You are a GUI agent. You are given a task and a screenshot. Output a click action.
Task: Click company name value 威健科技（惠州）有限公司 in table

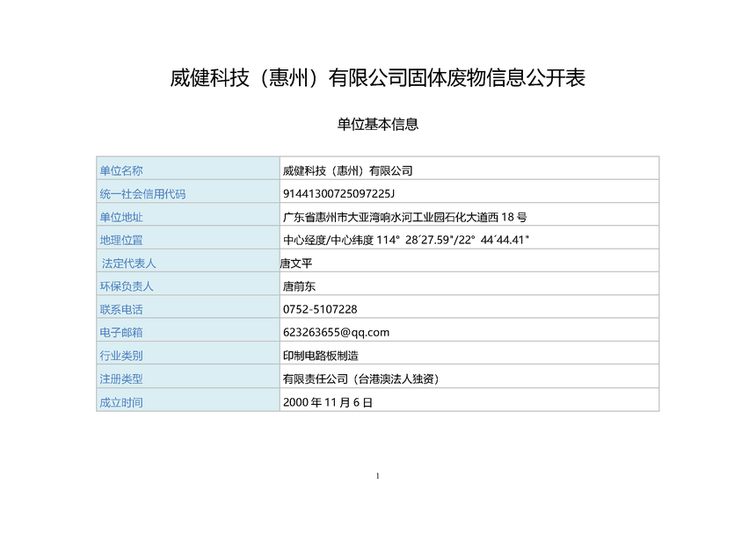coord(347,170)
